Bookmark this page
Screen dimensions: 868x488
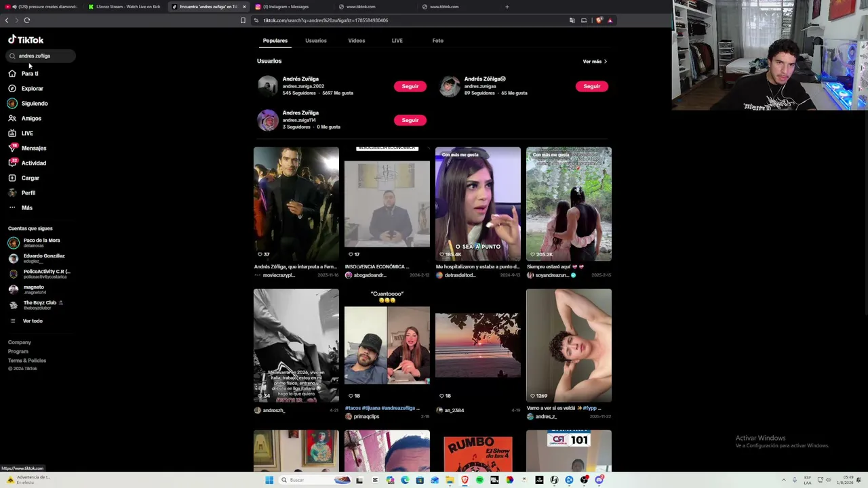243,20
